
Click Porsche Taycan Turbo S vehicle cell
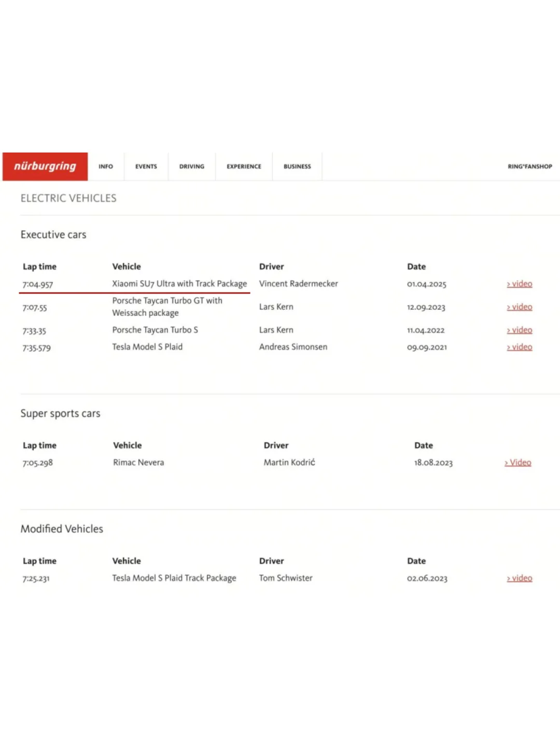155,330
